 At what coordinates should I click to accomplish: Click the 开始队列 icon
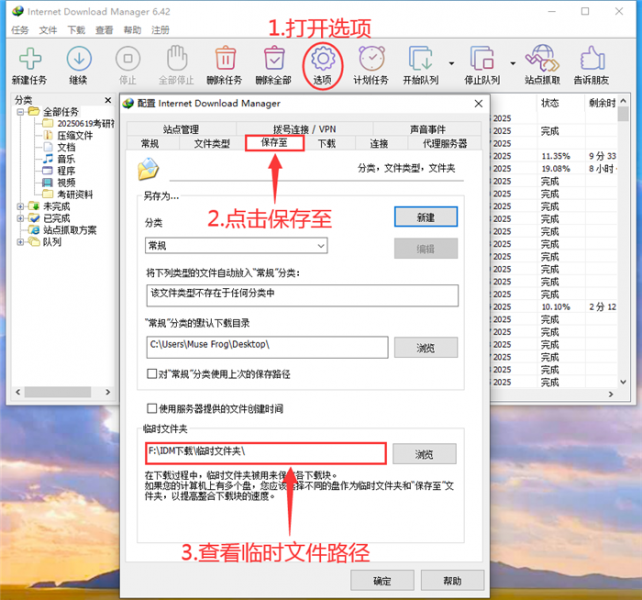point(420,59)
